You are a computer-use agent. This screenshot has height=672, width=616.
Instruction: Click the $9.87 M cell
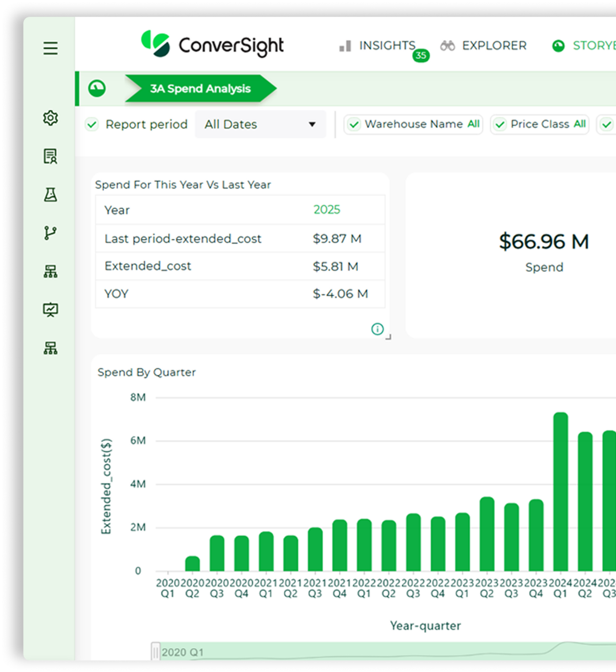click(337, 238)
